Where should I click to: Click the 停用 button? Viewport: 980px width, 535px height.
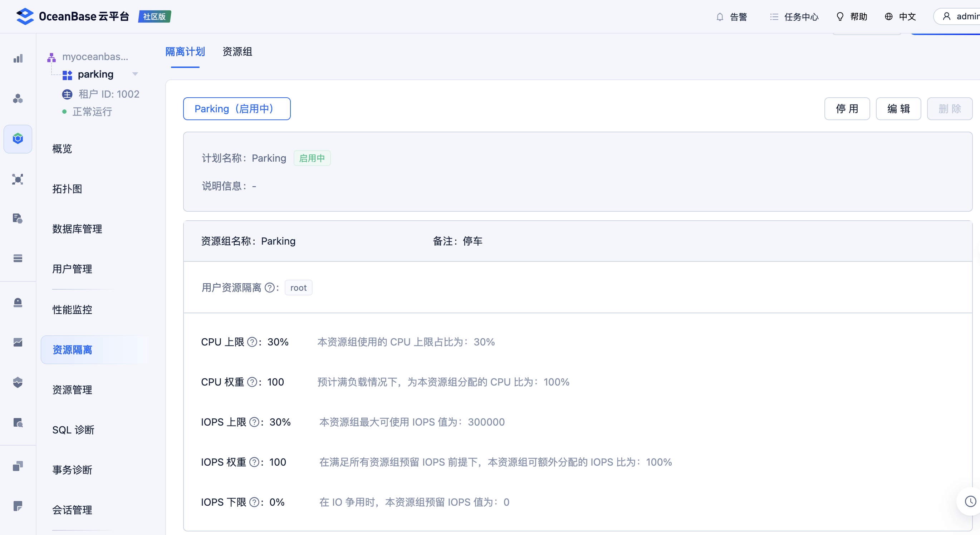click(x=847, y=109)
